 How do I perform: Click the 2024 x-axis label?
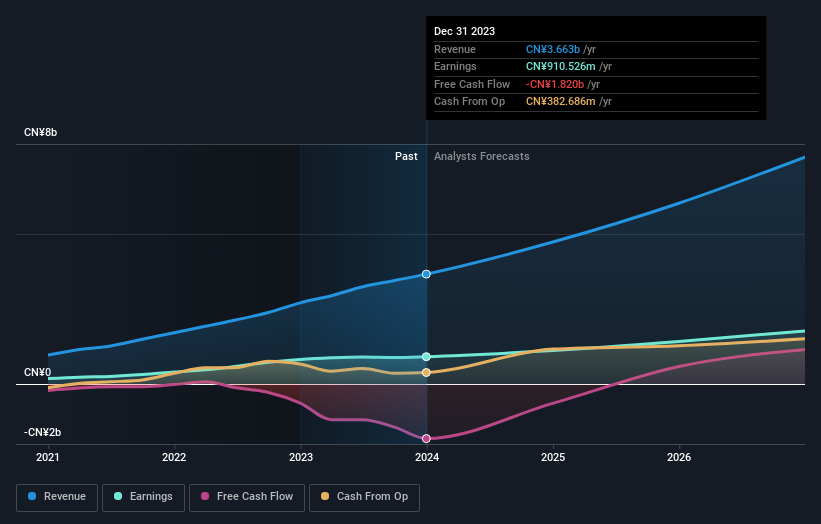427,458
